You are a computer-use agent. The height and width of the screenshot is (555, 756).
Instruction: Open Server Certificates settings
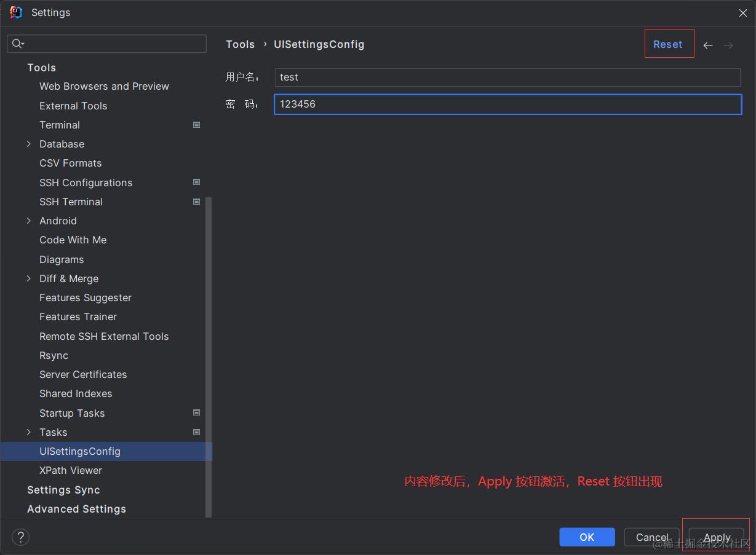click(83, 374)
